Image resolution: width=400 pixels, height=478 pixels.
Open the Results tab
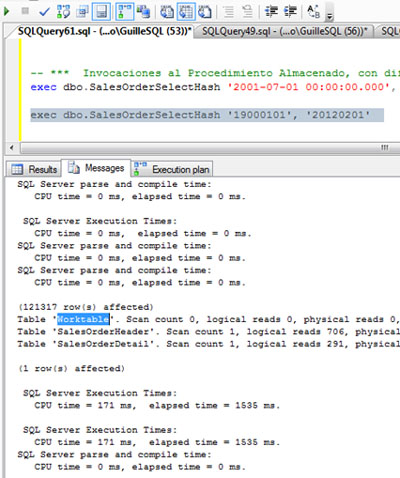(x=34, y=169)
